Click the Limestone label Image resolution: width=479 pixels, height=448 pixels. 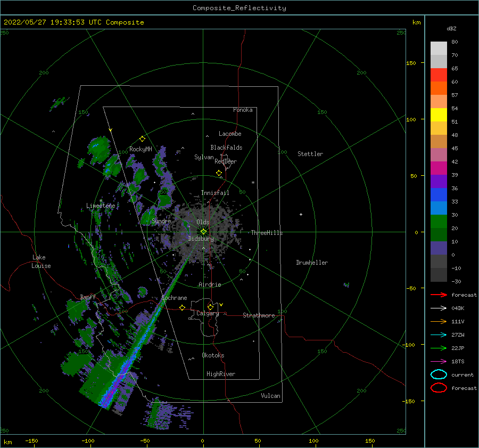click(x=101, y=206)
